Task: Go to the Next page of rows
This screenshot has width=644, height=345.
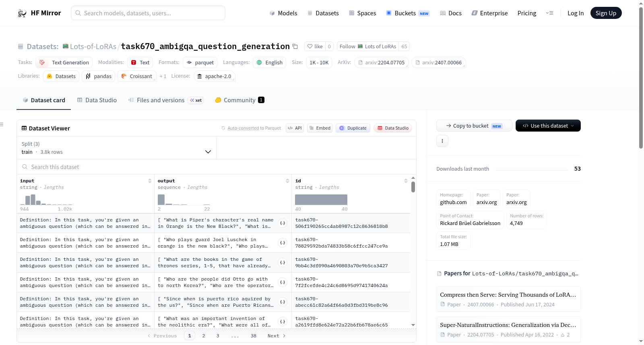Action: pos(277,336)
